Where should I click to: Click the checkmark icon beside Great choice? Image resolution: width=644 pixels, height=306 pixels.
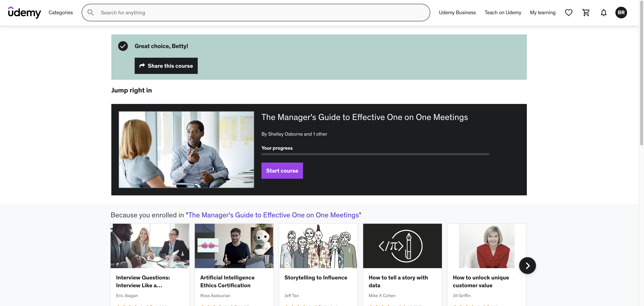(123, 46)
